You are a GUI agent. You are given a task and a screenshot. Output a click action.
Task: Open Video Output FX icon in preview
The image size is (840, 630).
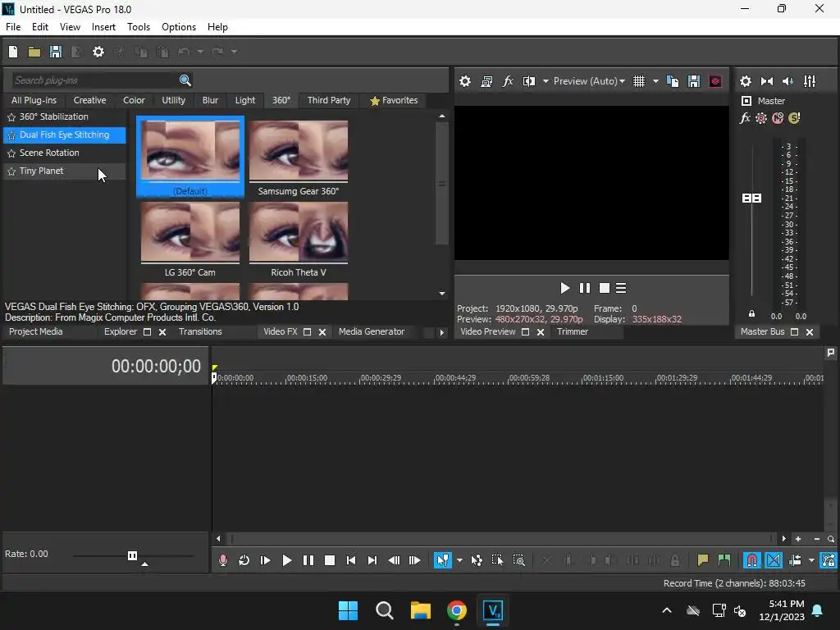coord(507,81)
